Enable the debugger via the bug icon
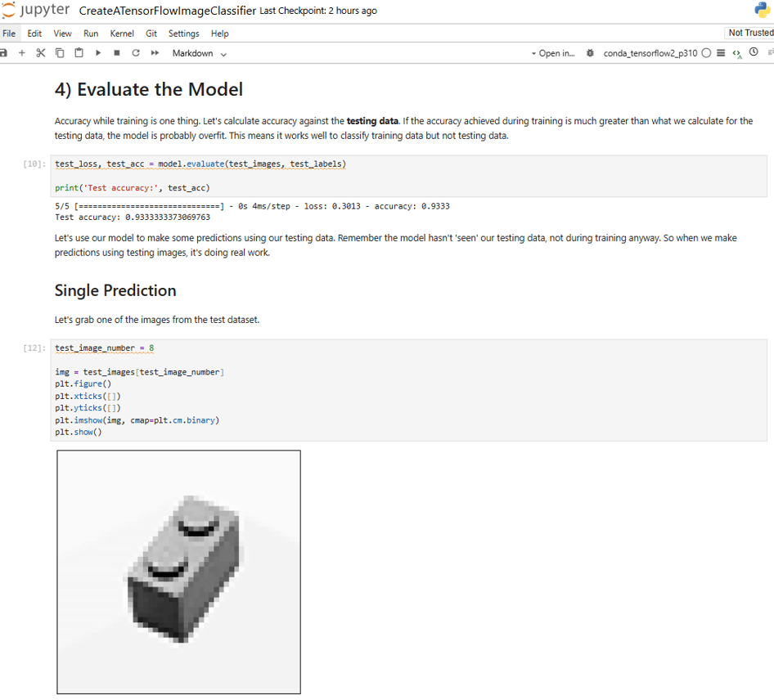 pos(590,53)
